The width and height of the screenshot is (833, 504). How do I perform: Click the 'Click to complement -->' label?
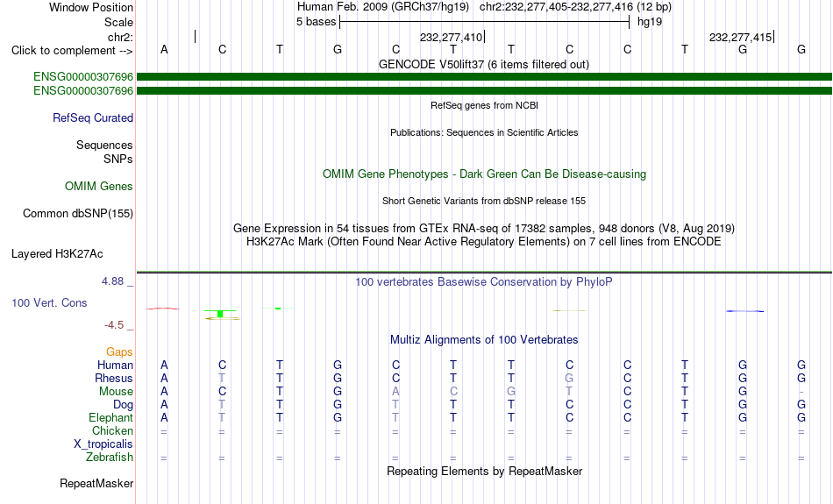[72, 51]
